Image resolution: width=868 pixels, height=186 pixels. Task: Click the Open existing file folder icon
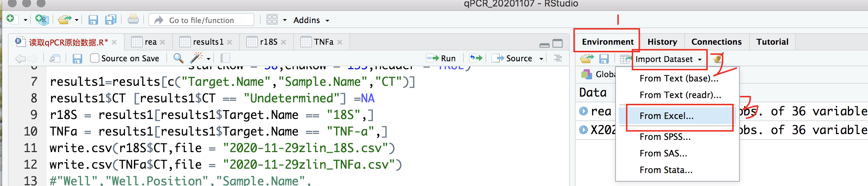tap(65, 19)
